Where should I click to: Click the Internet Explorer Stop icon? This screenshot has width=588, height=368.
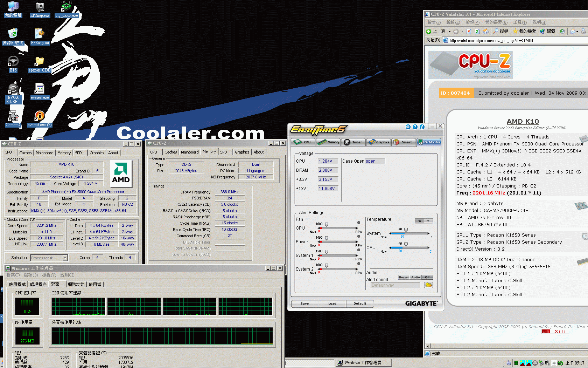(x=469, y=31)
